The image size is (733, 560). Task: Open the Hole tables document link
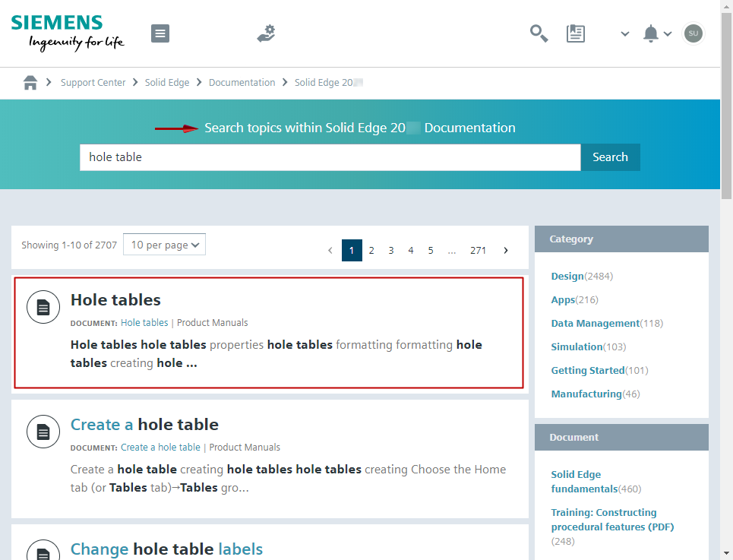[x=144, y=322]
